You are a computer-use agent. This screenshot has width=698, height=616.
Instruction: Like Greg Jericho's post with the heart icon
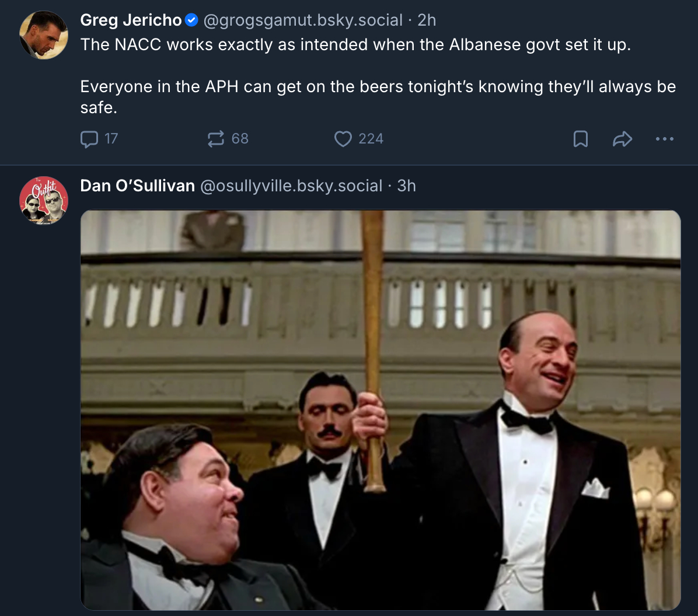(x=343, y=139)
